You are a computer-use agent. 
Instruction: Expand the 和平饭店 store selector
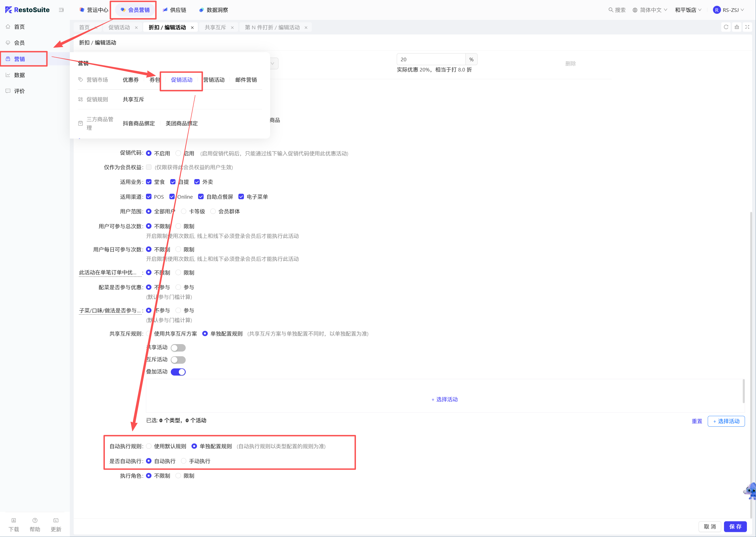click(688, 10)
